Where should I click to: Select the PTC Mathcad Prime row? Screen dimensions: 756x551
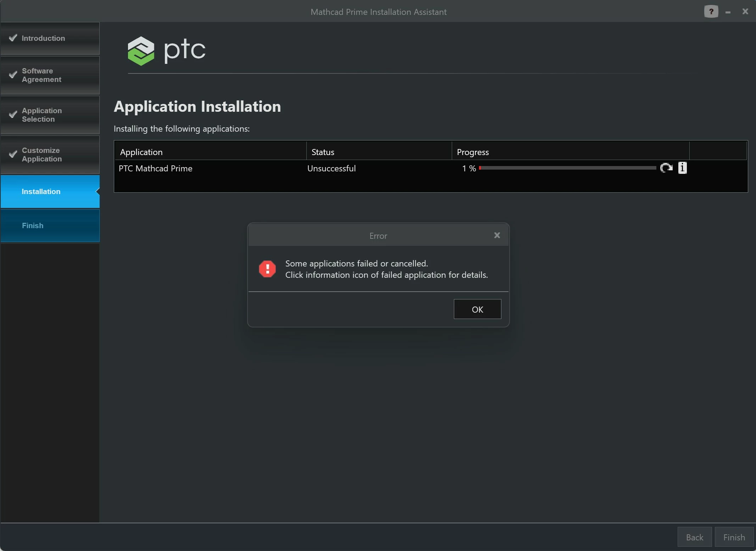(x=156, y=169)
